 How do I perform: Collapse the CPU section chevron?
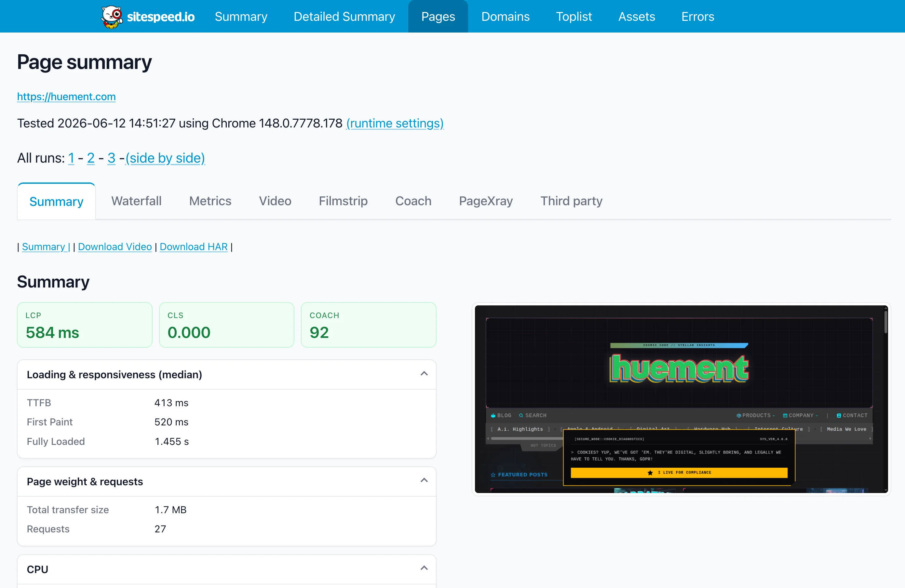click(x=424, y=568)
